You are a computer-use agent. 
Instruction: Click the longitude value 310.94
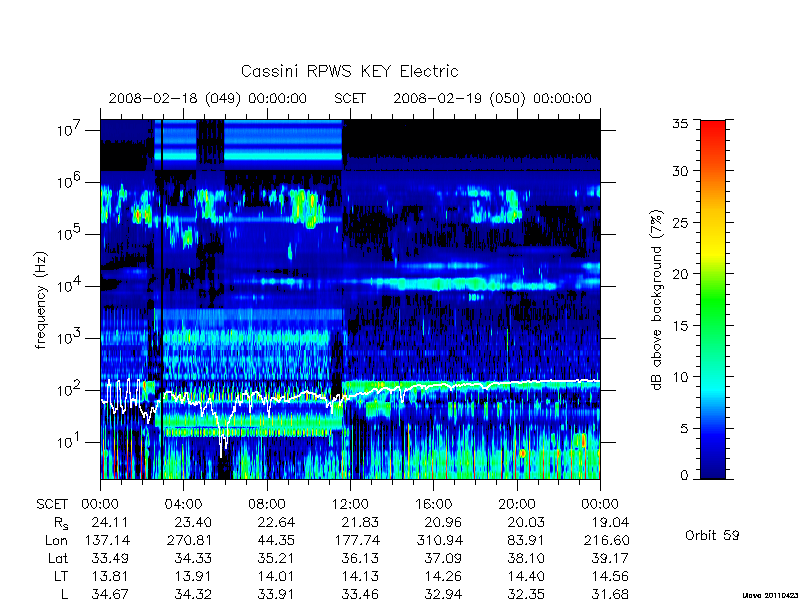tap(440, 540)
